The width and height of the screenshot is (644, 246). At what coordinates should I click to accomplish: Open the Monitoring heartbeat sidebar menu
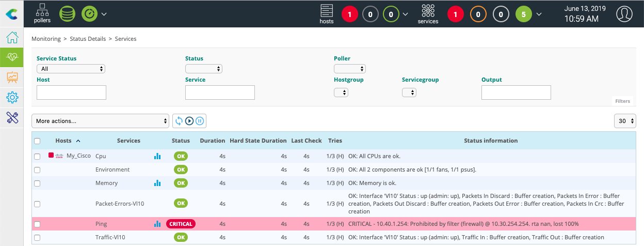click(x=12, y=57)
